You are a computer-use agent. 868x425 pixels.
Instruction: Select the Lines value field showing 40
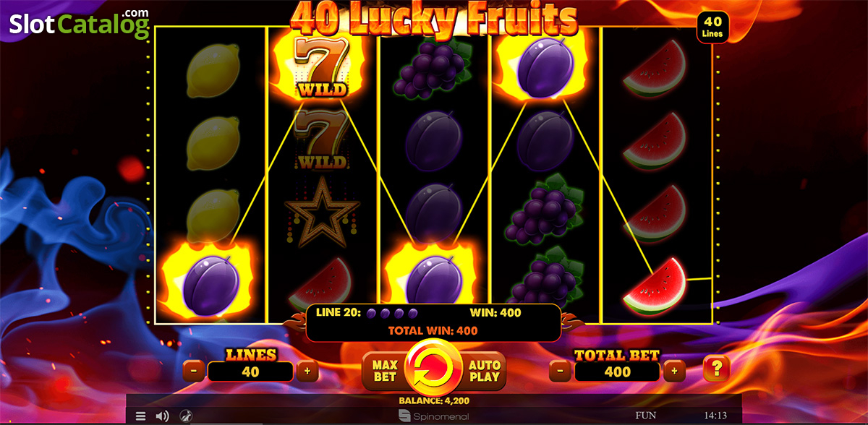[250, 372]
